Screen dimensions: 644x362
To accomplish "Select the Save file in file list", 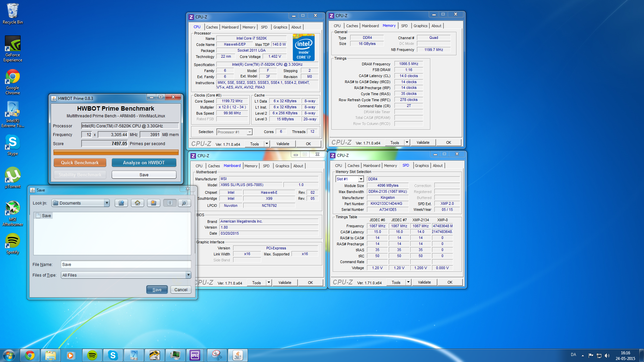I will (x=44, y=216).
